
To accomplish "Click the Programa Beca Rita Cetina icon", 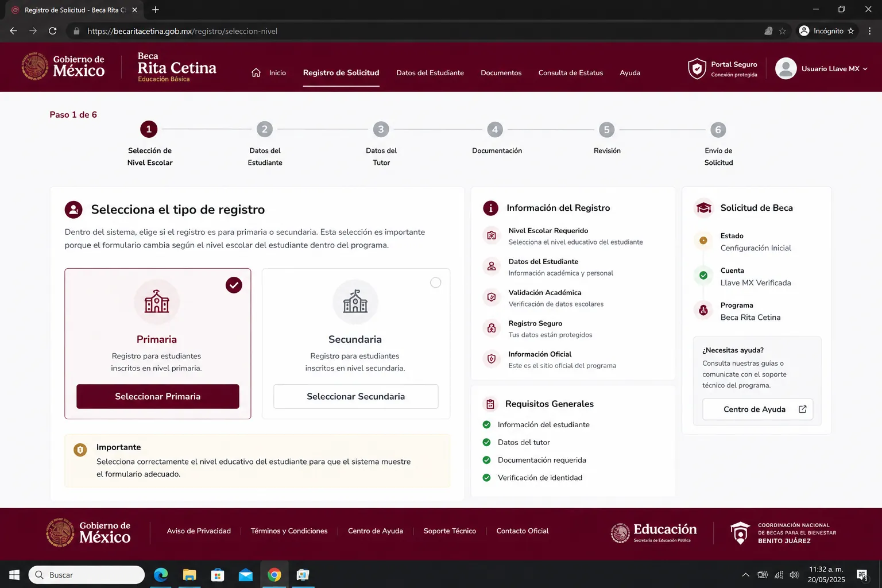I will point(703,311).
